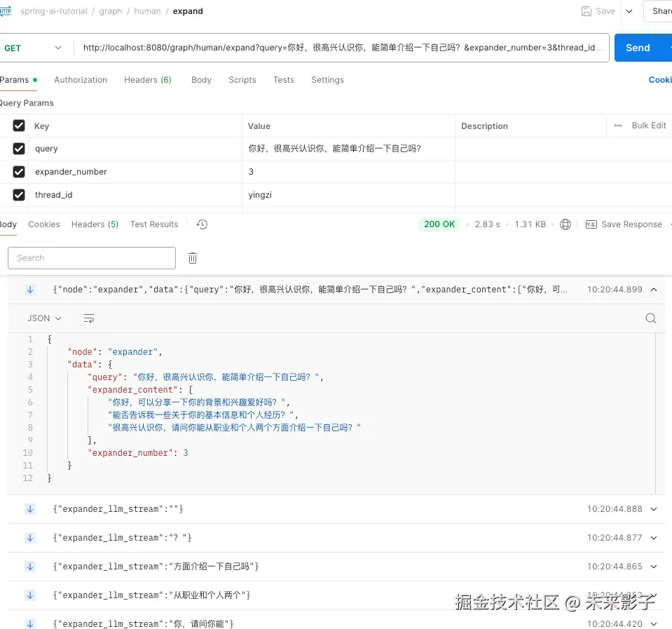
Task: Click the graph breadcrumb
Action: point(111,11)
